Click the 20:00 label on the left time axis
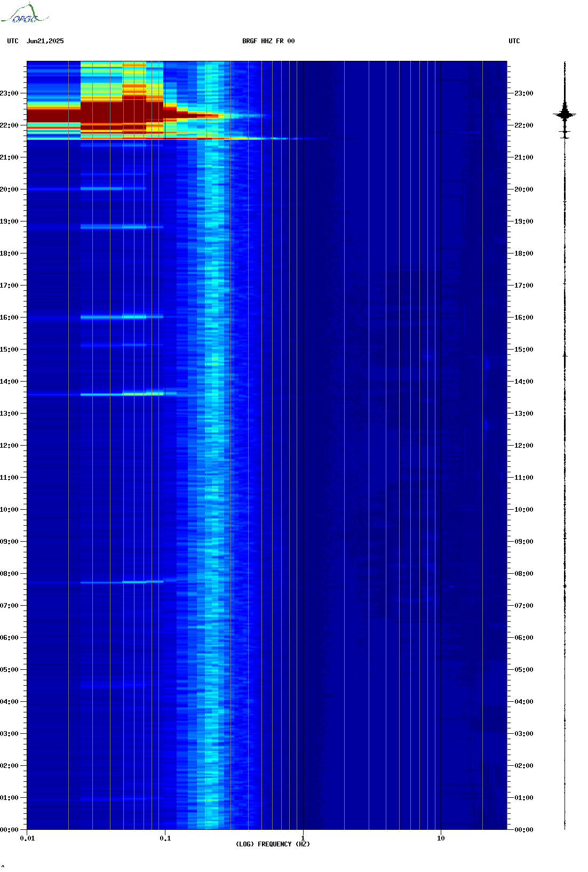This screenshot has width=588, height=872. tap(9, 189)
